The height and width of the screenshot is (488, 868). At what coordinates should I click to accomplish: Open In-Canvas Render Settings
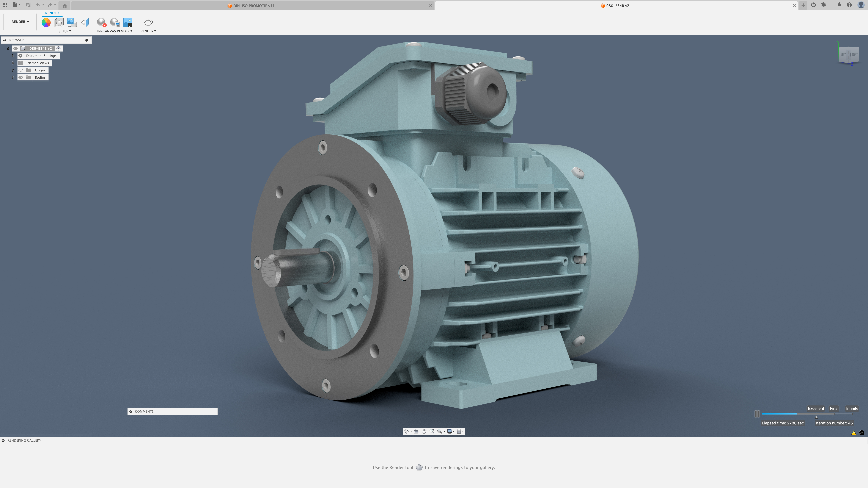[115, 23]
